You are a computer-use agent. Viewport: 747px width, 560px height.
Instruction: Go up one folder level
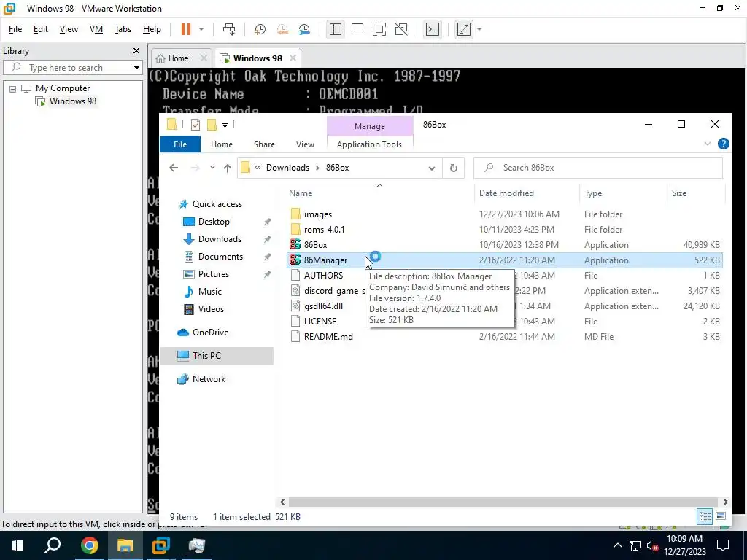click(x=228, y=168)
